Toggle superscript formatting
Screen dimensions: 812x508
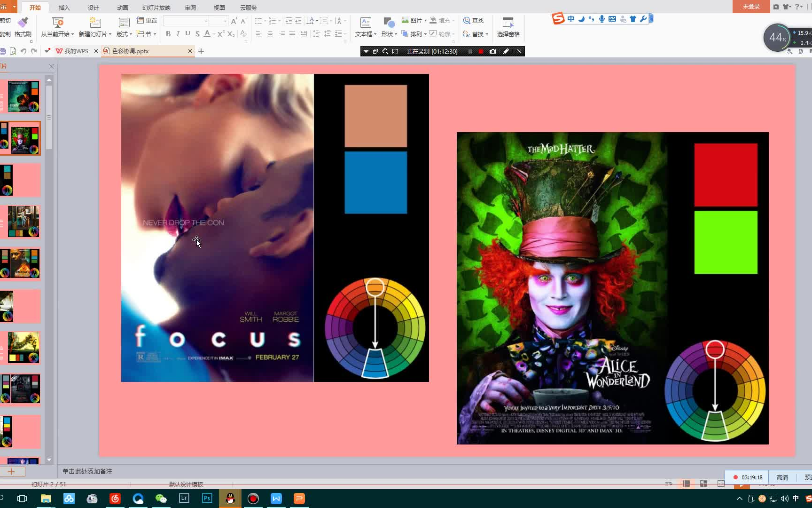point(221,34)
